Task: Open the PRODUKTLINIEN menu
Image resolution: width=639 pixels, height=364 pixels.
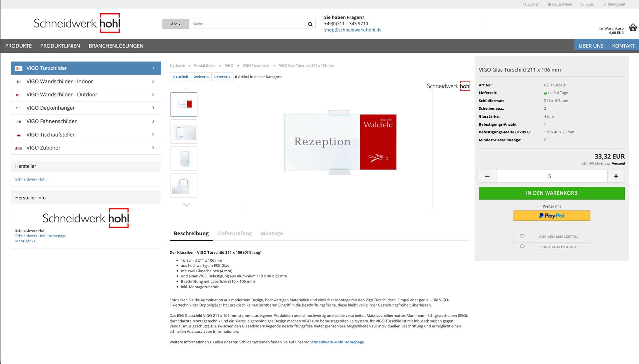Action: pos(60,46)
